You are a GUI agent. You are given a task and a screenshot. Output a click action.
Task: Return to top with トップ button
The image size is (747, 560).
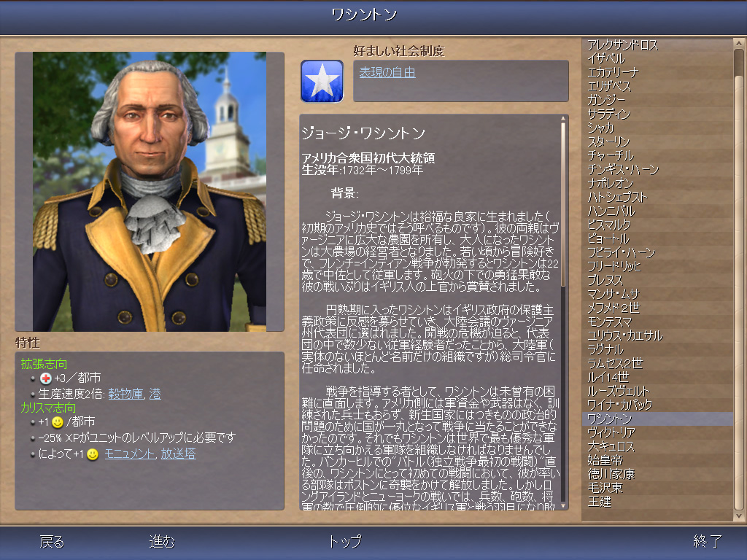tap(345, 542)
